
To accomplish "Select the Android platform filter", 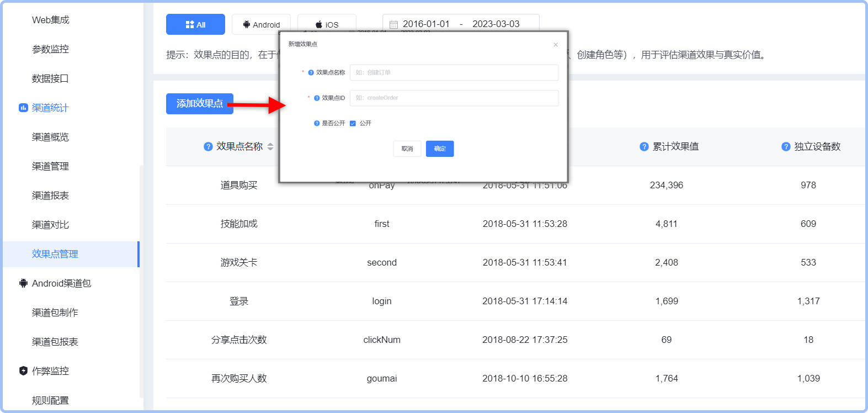I will [261, 24].
